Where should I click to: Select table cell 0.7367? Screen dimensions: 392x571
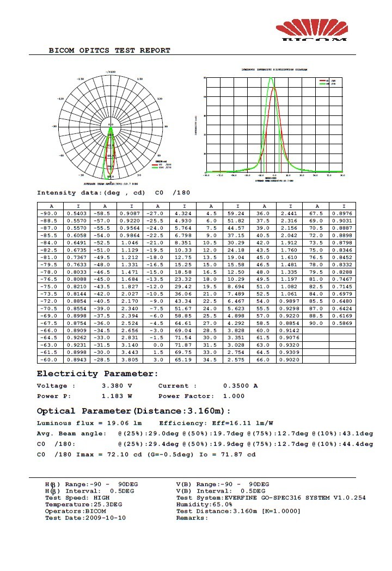77,257
